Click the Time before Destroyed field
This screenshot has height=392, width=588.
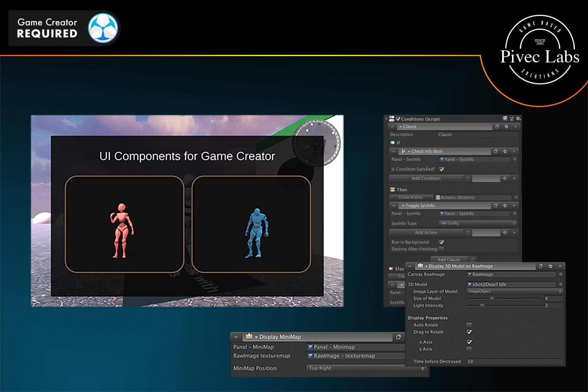514,361
